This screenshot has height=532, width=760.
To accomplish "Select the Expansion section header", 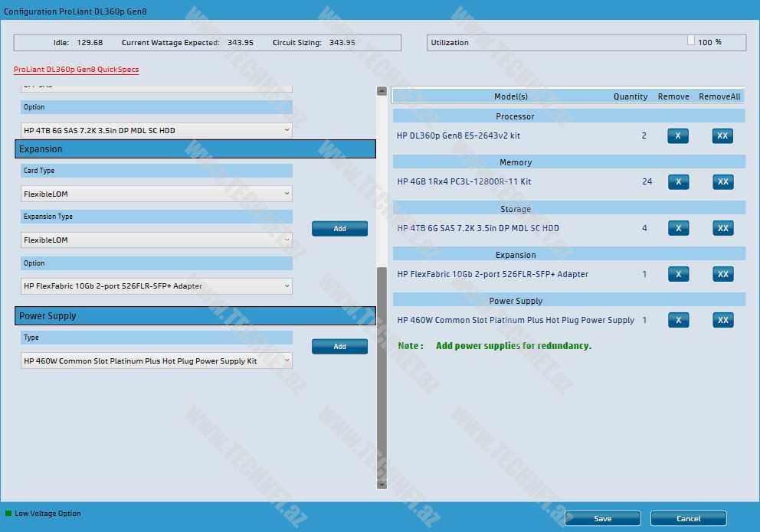I will 195,149.
